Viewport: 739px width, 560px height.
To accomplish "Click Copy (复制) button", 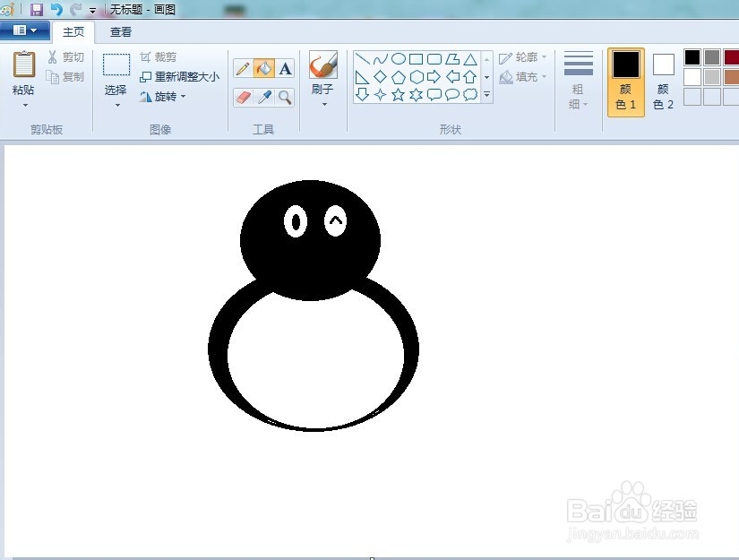I will (65, 76).
